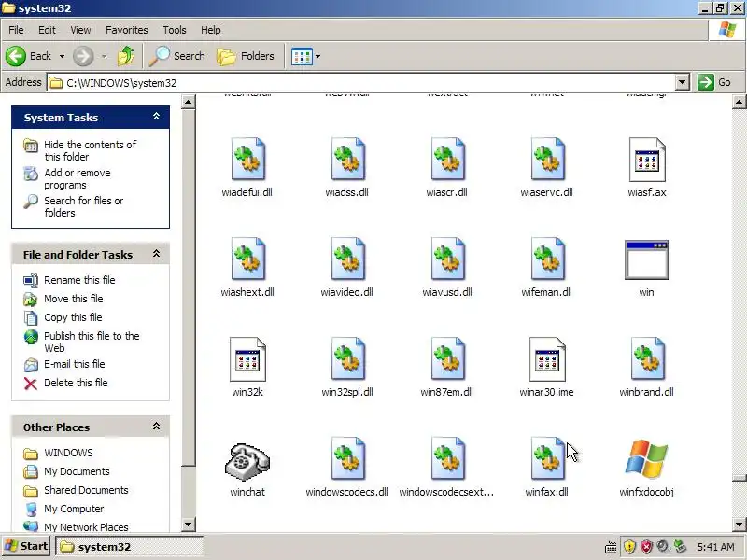Click the file list scroll down arrow
This screenshot has width=747, height=560.
coord(740,525)
